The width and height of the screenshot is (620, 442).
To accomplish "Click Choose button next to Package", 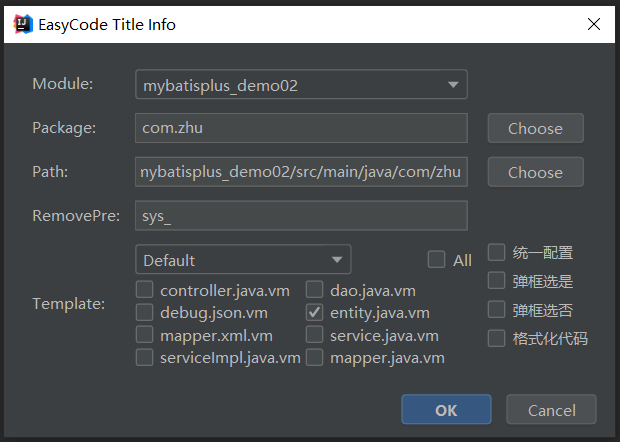I will point(535,128).
